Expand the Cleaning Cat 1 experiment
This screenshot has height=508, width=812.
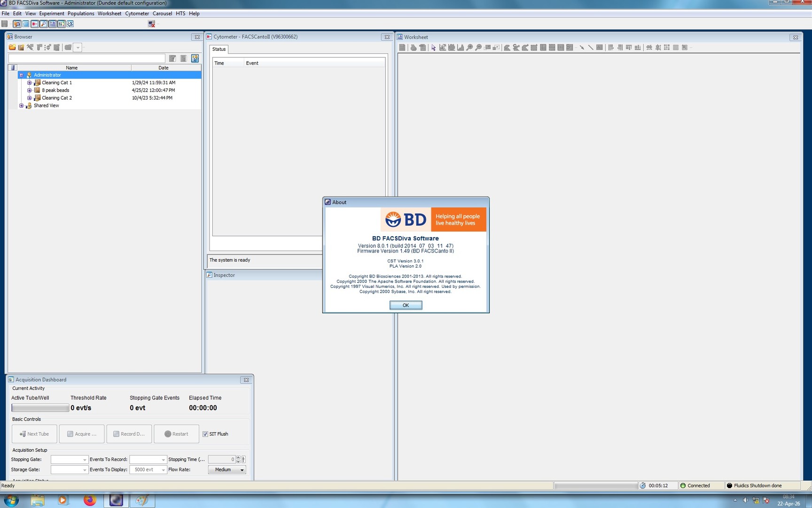point(29,83)
